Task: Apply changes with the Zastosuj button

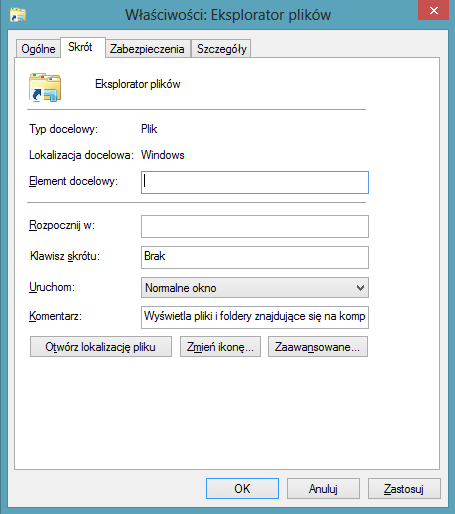Action: (404, 489)
